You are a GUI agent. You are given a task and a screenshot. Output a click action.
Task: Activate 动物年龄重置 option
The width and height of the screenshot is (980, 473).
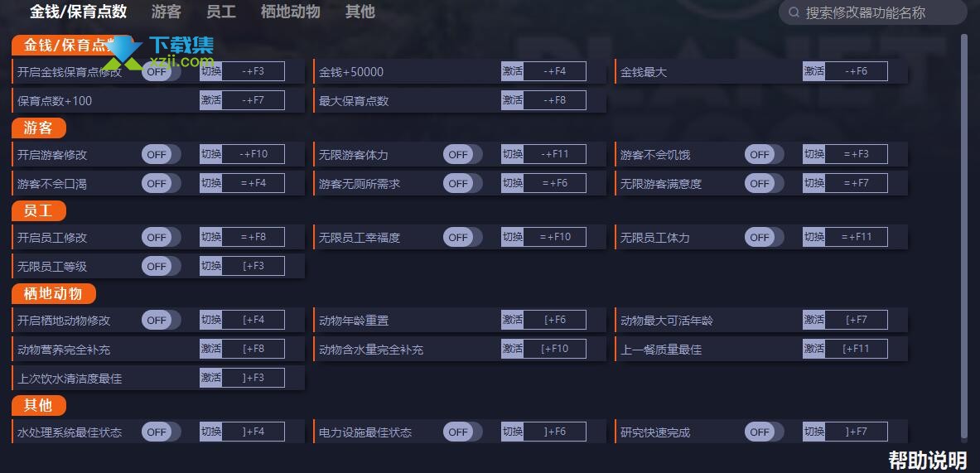(512, 320)
